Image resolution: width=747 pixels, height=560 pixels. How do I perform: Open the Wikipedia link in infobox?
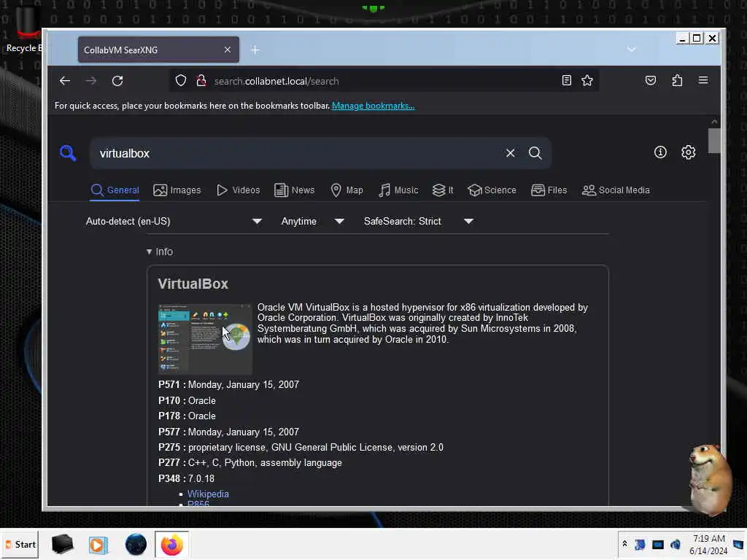208,494
